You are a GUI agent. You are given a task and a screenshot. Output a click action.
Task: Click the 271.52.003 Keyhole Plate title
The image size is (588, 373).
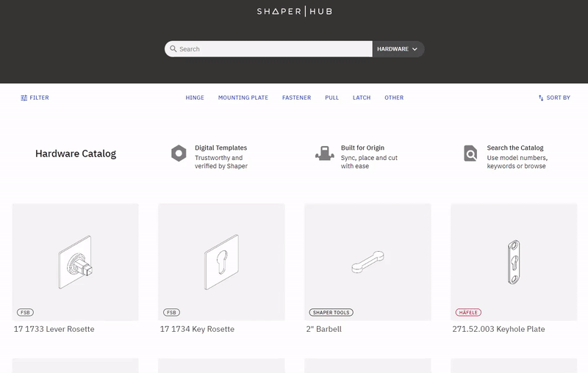click(x=499, y=329)
